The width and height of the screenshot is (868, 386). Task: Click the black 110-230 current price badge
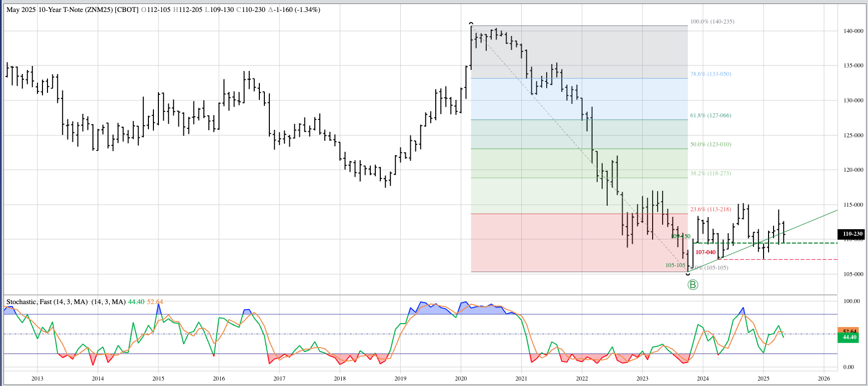coord(853,234)
